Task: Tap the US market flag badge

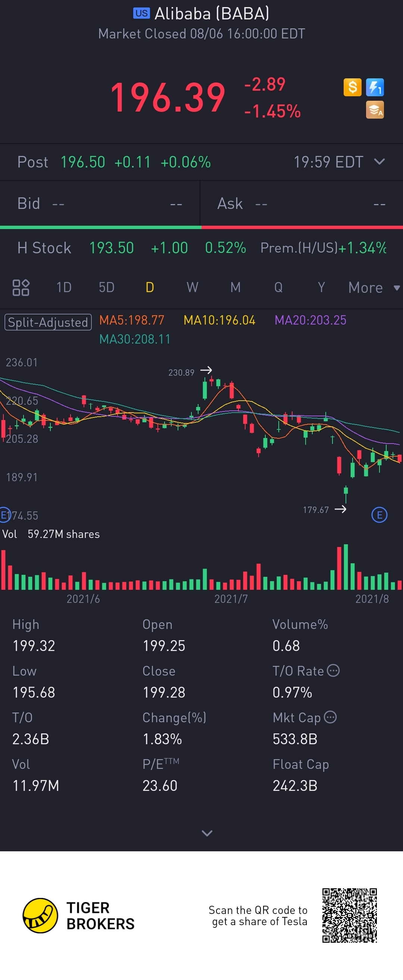Action: click(x=141, y=13)
